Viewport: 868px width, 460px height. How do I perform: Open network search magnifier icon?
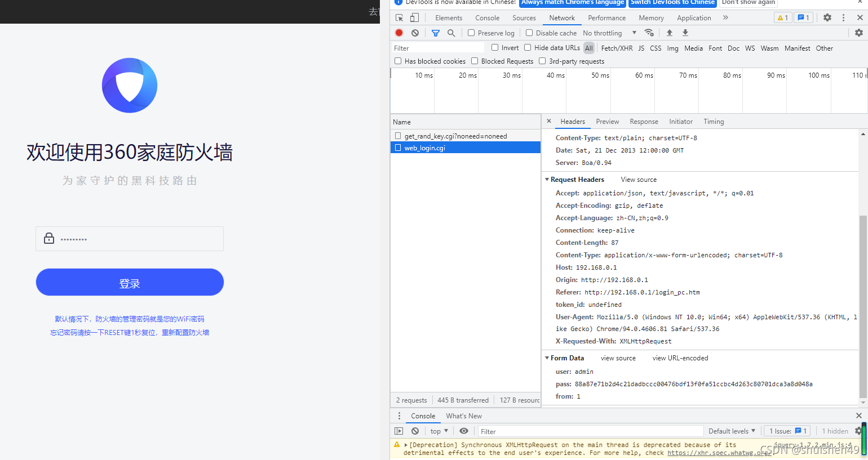point(451,33)
